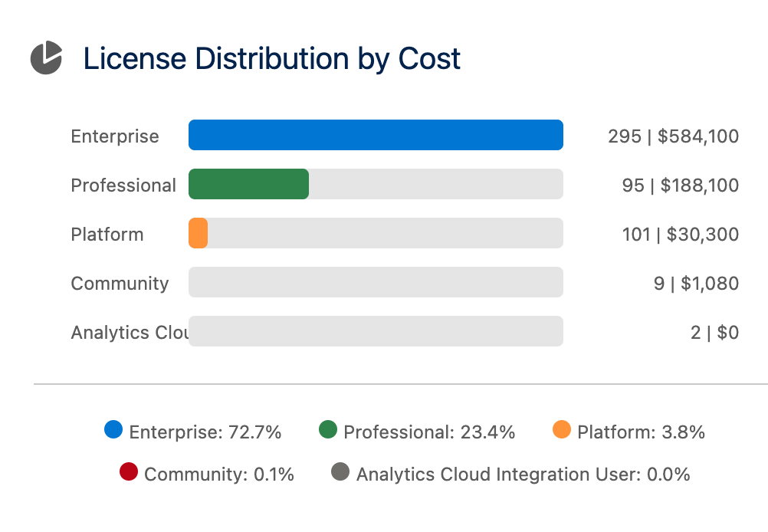Select the red Community legend dot
Viewport: 768px width, 532px height.
127,474
